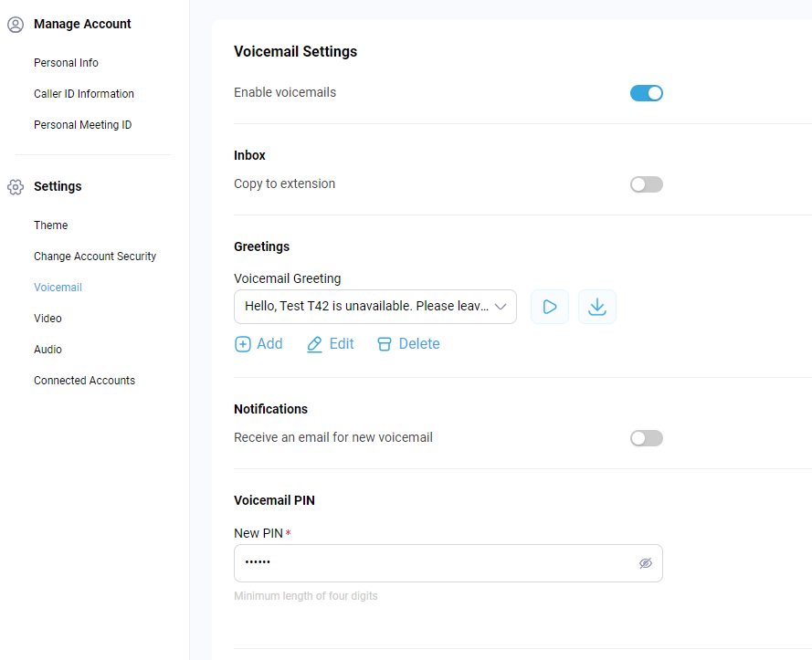The image size is (812, 660).
Task: Disable the Enable voicemails toggle
Action: pos(647,93)
